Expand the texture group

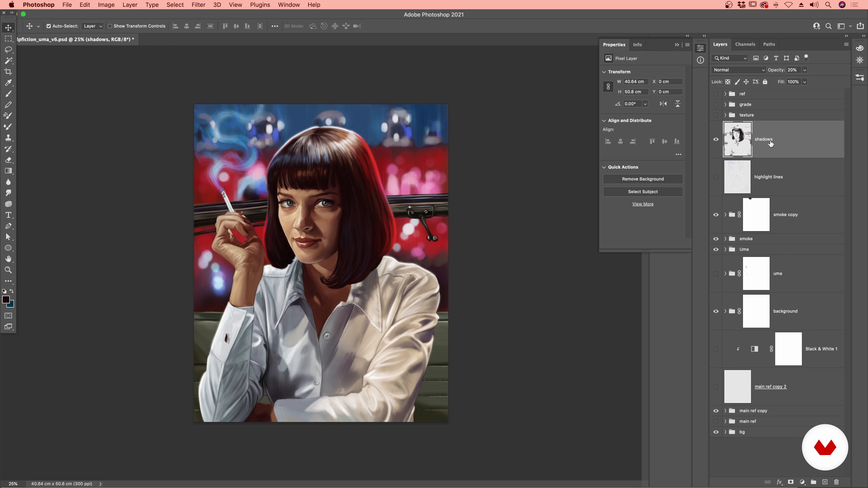[x=725, y=115]
